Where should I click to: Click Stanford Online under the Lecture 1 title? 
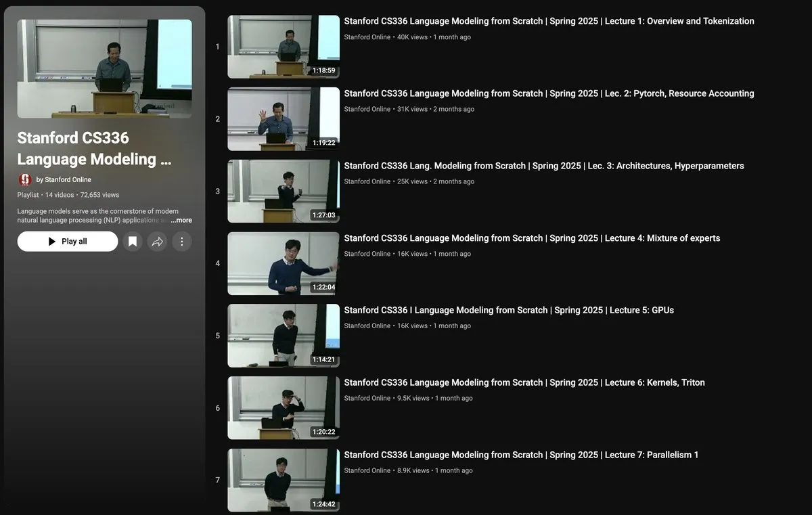pos(367,37)
